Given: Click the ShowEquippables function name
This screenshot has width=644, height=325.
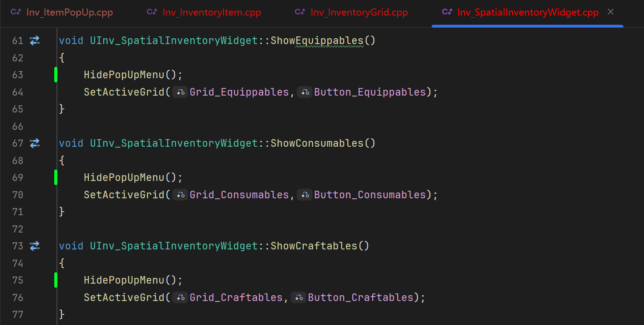Looking at the screenshot, I should point(317,40).
